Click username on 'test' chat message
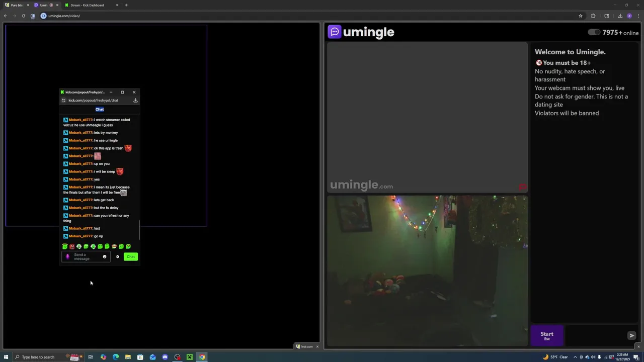 [x=80, y=228]
